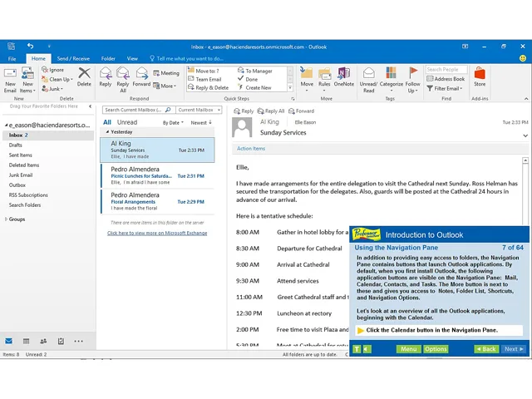Open the By Date arrangement dropdown
The height and width of the screenshot is (399, 532).
coord(173,122)
